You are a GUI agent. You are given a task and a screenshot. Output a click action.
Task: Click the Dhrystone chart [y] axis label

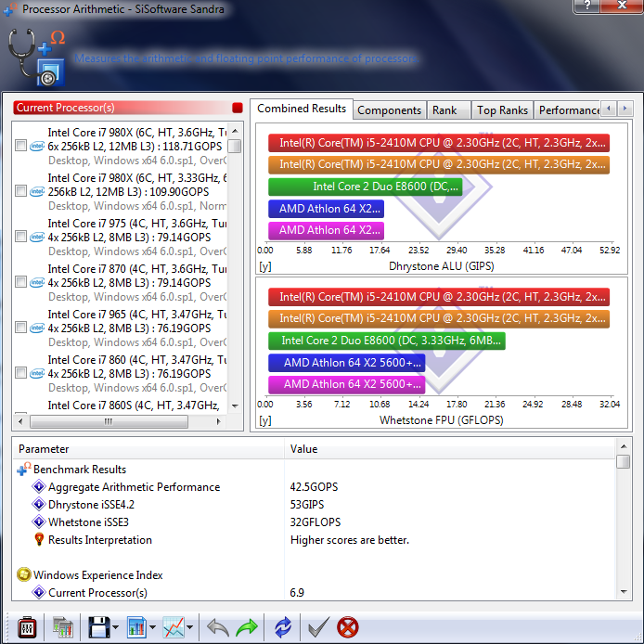pos(264,266)
